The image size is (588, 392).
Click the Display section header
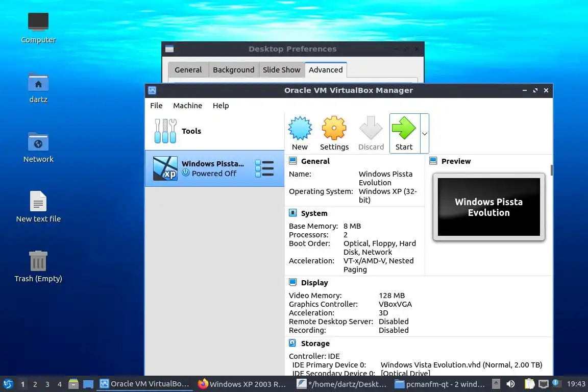click(x=314, y=283)
